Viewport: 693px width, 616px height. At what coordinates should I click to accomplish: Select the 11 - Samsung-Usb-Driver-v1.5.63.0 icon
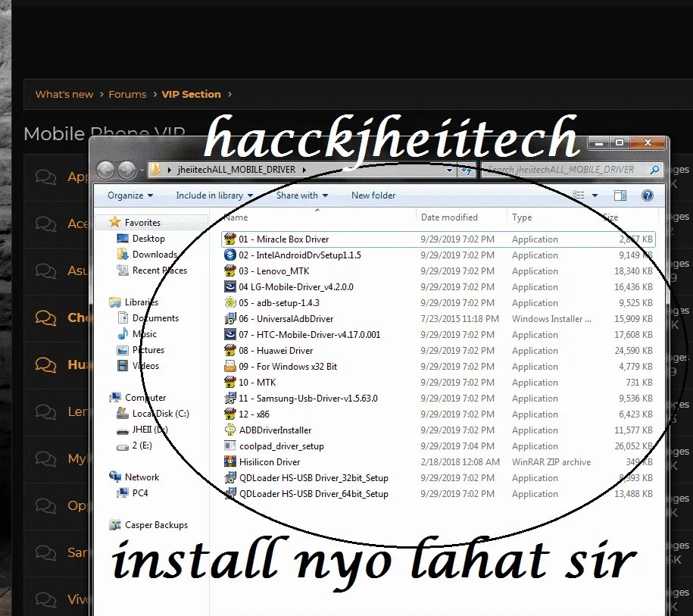tap(229, 398)
